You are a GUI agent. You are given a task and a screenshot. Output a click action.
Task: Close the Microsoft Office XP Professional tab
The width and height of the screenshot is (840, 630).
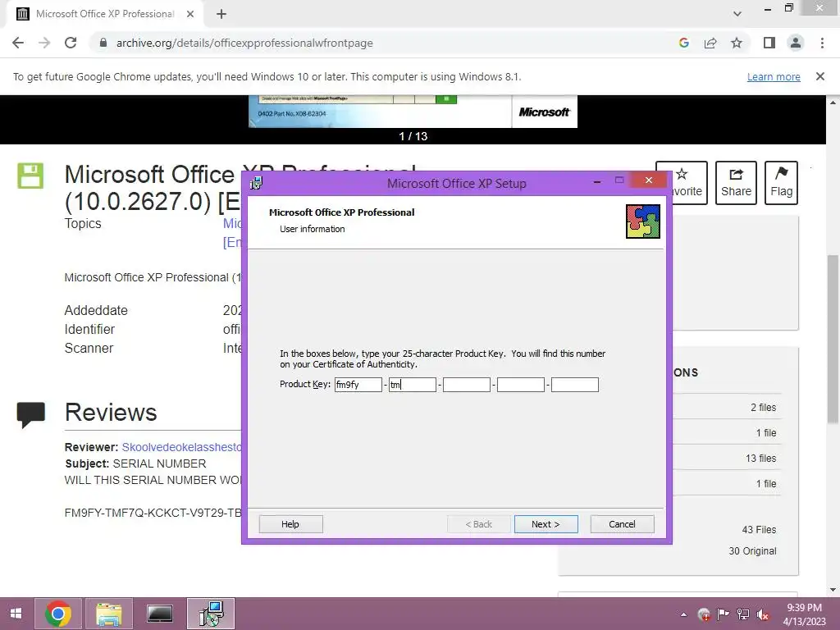tap(190, 14)
